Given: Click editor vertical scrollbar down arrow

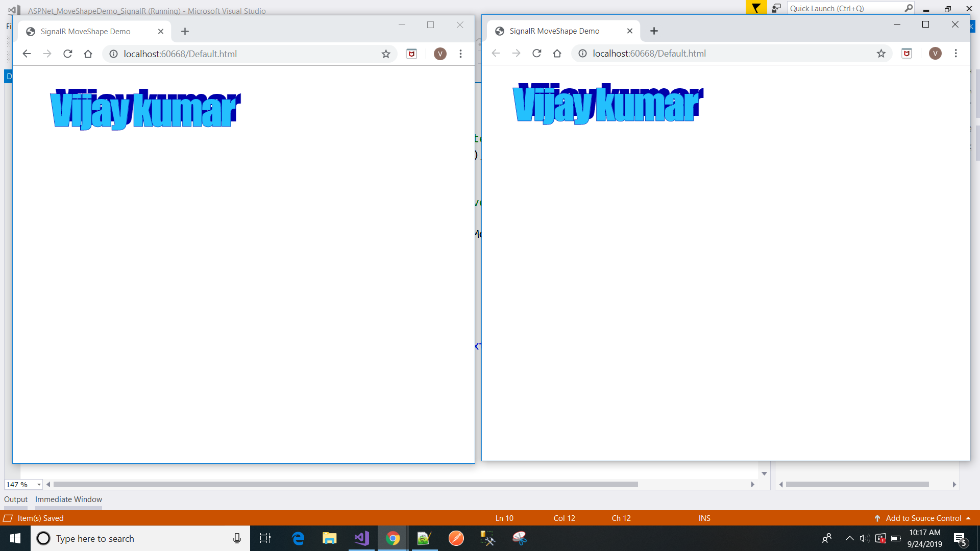Looking at the screenshot, I should (764, 474).
